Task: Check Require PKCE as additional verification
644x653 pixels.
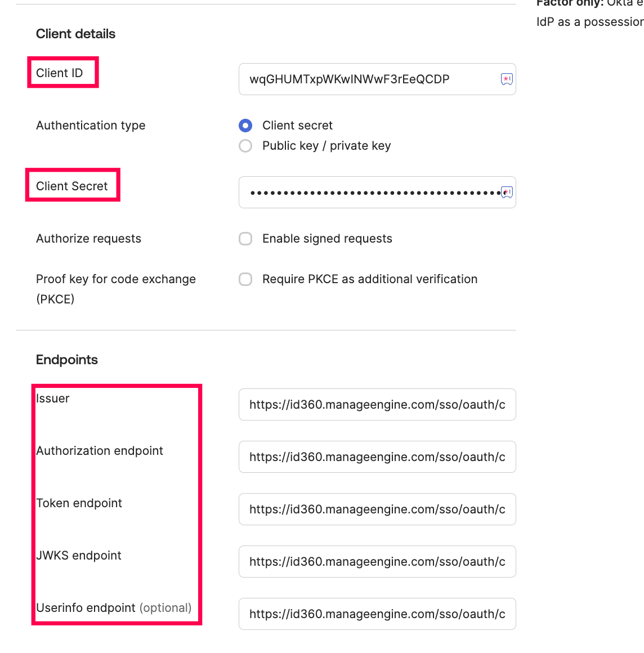Action: pos(245,279)
